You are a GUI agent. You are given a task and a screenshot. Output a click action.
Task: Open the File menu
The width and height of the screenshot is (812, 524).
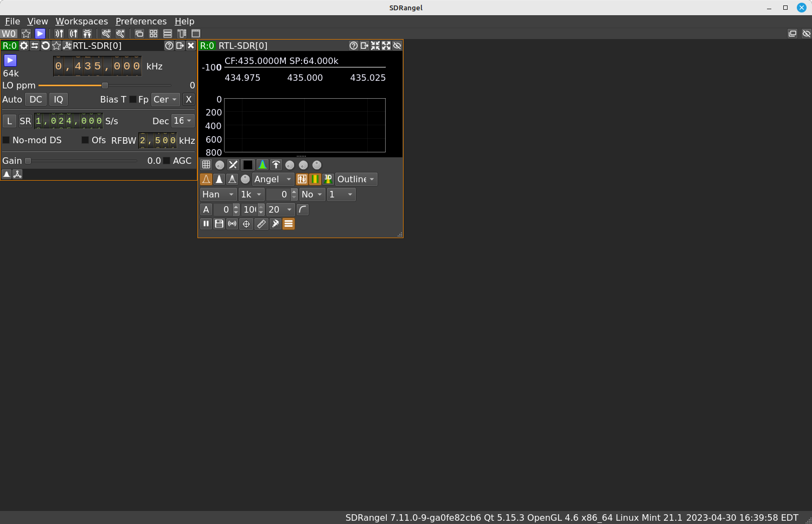(12, 21)
